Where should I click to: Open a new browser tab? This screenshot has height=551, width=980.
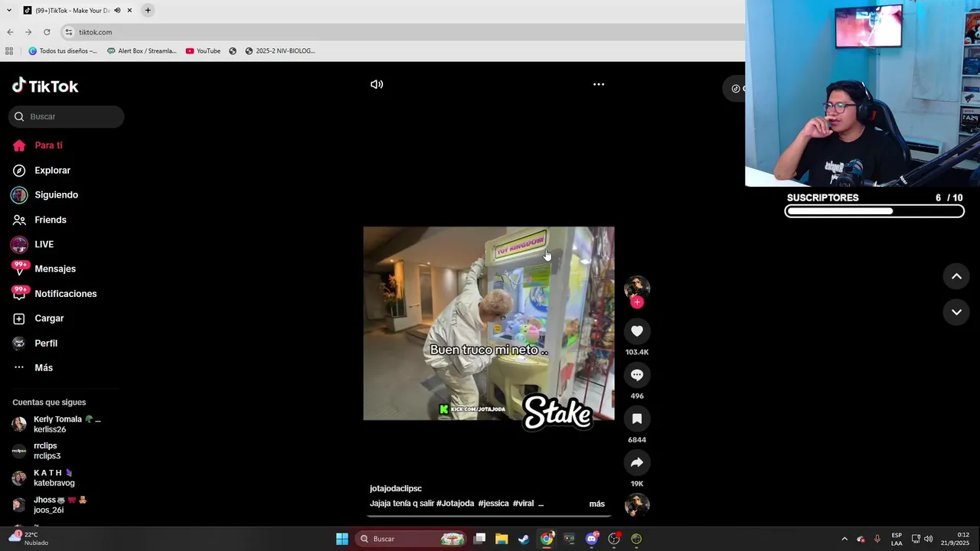coord(148,11)
